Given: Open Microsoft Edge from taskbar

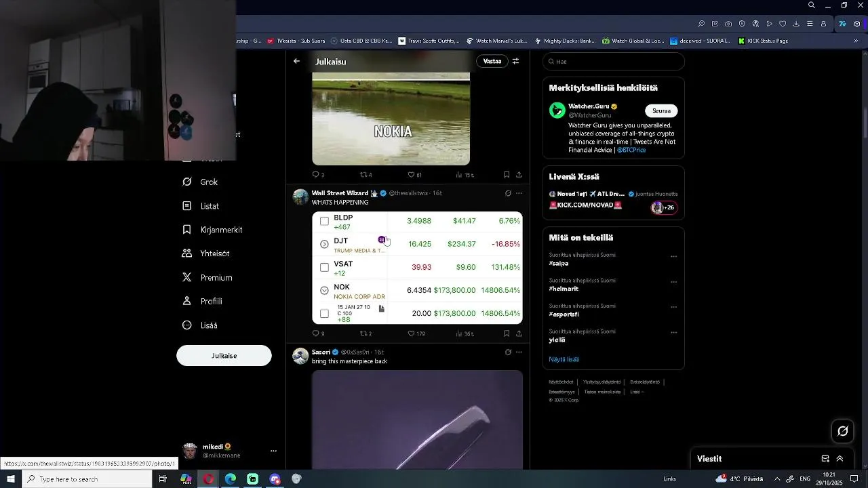Looking at the screenshot, I should (231, 479).
